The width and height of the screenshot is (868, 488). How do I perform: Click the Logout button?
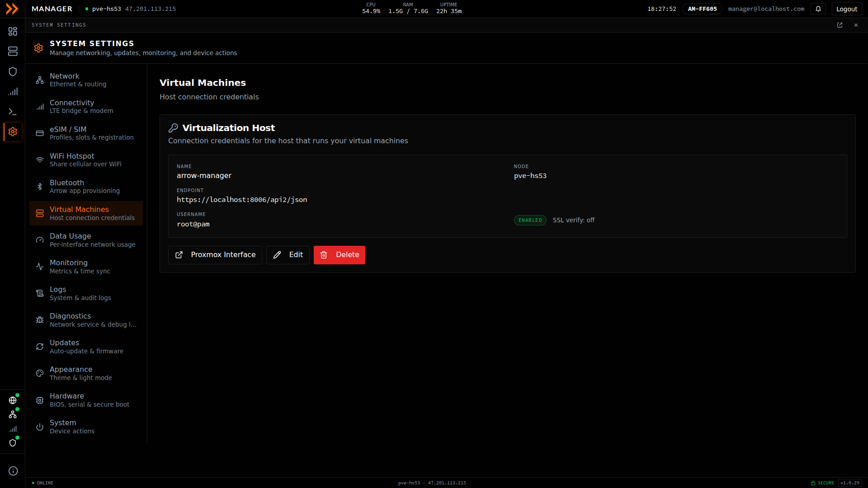(x=847, y=9)
